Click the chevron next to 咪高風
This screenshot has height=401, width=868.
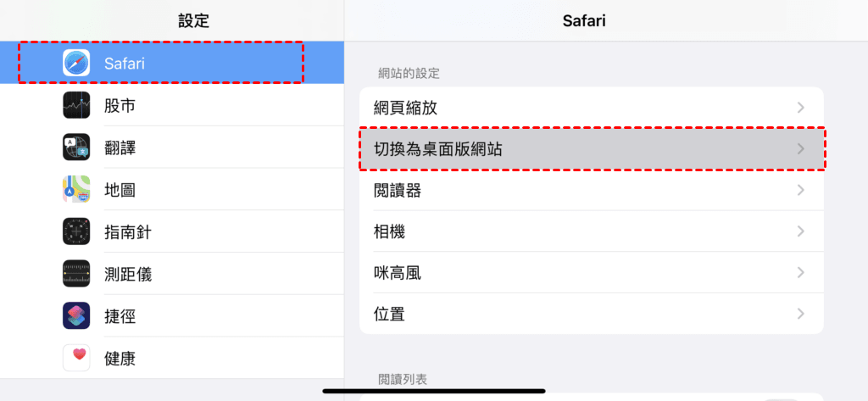801,273
